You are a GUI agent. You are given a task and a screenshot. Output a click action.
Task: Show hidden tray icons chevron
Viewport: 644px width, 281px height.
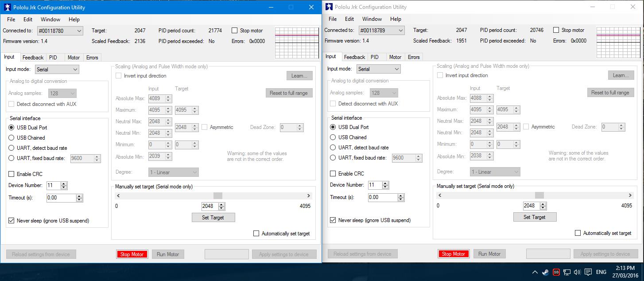click(535, 272)
